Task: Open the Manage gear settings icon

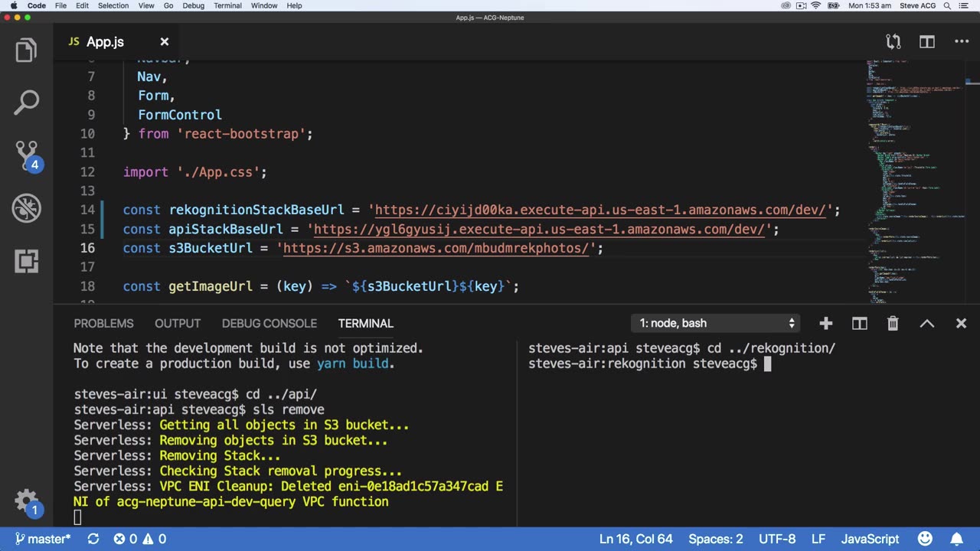Action: 26,501
